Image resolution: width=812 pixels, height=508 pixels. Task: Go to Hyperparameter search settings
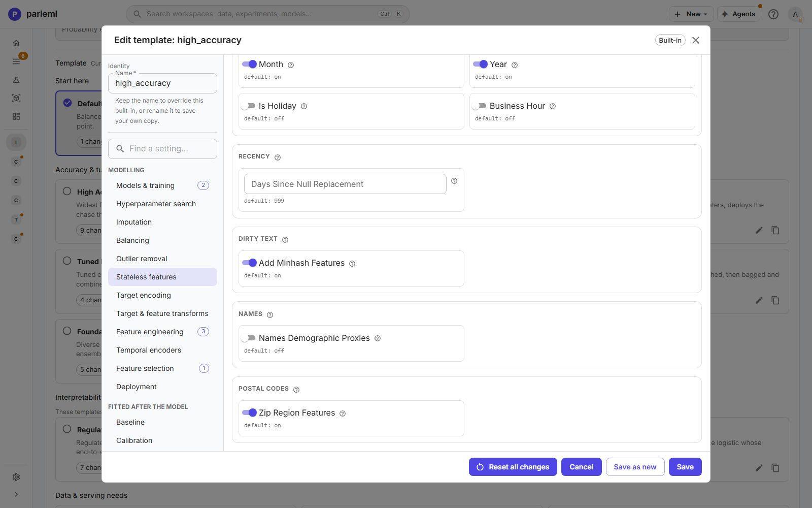pos(162,204)
